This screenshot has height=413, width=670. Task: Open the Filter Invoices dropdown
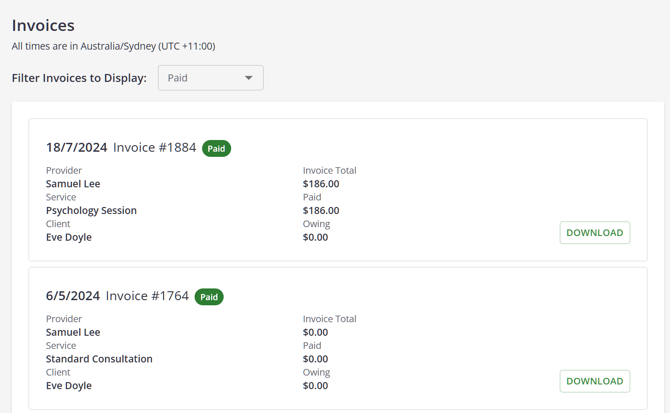[x=210, y=78]
